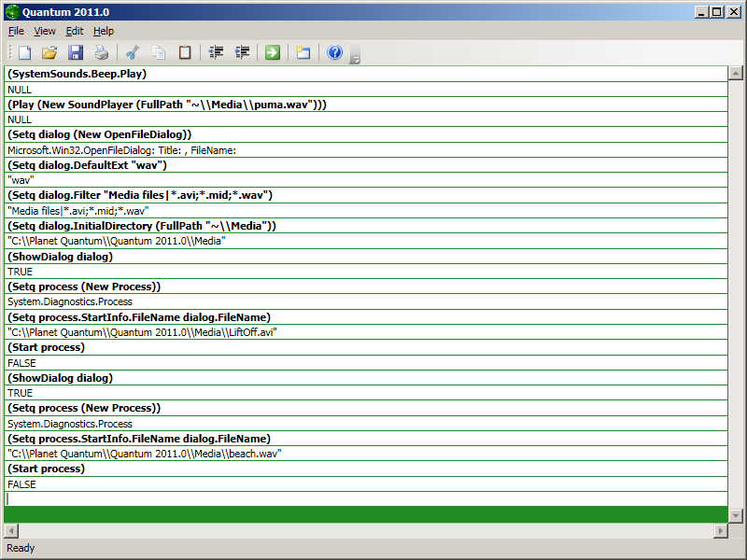Click the LiftOff.avi path result

(x=366, y=332)
